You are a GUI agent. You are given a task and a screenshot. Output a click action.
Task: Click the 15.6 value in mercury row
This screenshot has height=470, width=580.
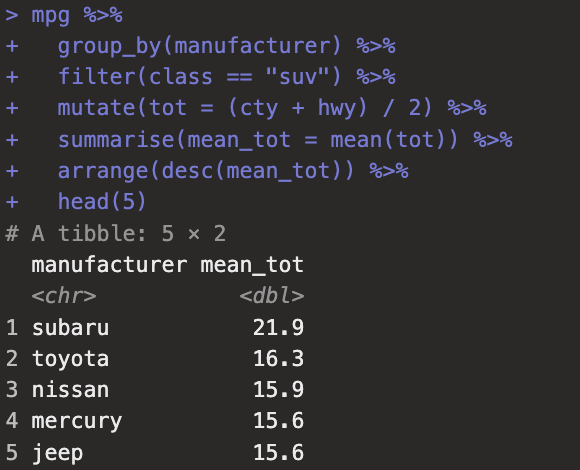tap(279, 421)
